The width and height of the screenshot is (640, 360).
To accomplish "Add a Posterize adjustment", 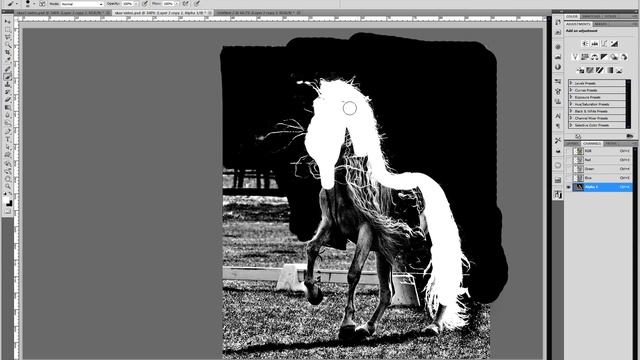I will pyautogui.click(x=590, y=70).
